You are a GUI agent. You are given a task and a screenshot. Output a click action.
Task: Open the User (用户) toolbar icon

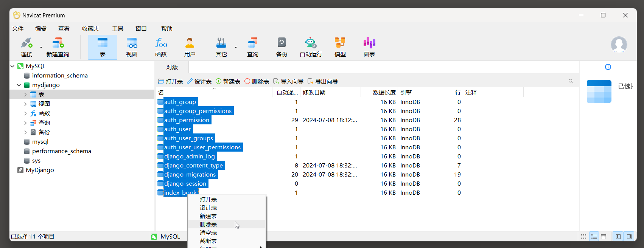[190, 47]
